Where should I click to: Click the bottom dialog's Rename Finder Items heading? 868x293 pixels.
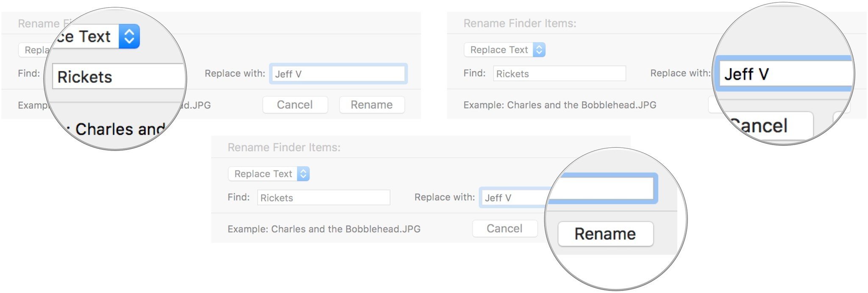284,148
